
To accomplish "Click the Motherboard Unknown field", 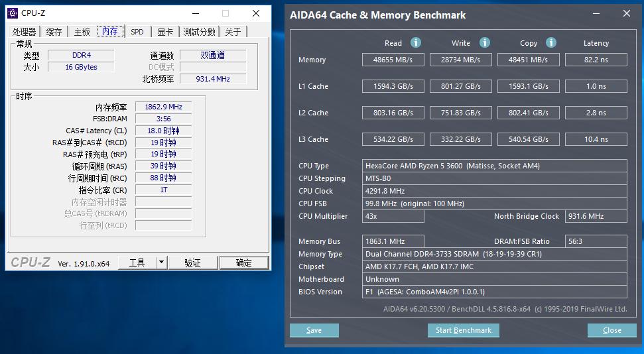I will (495, 279).
